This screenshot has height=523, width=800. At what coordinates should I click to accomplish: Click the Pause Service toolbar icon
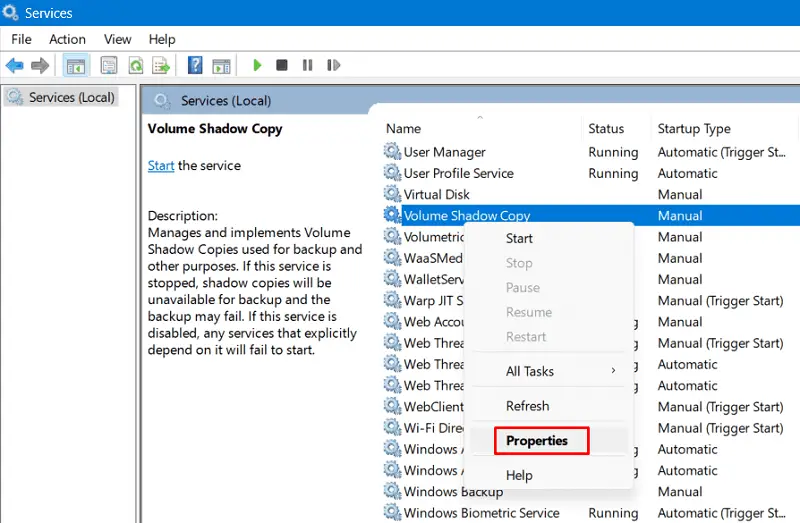coord(307,66)
